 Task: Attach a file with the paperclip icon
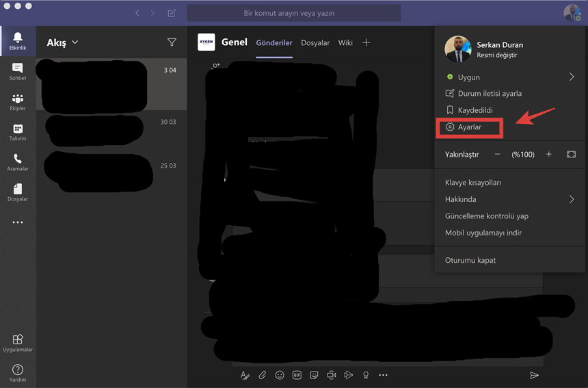click(262, 375)
